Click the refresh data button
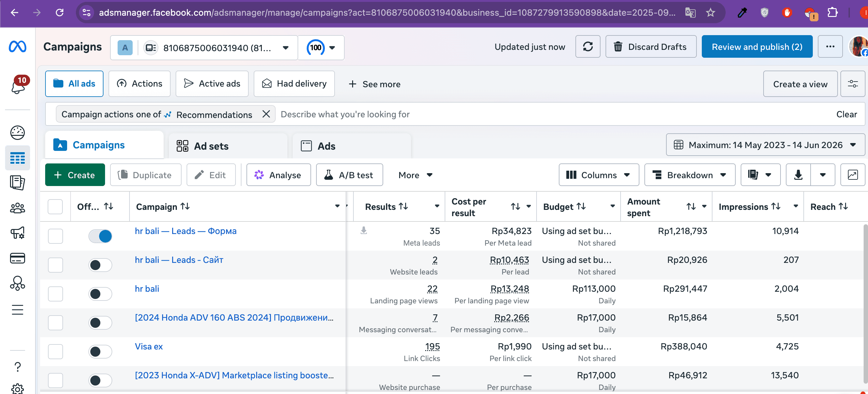 pyautogui.click(x=588, y=46)
